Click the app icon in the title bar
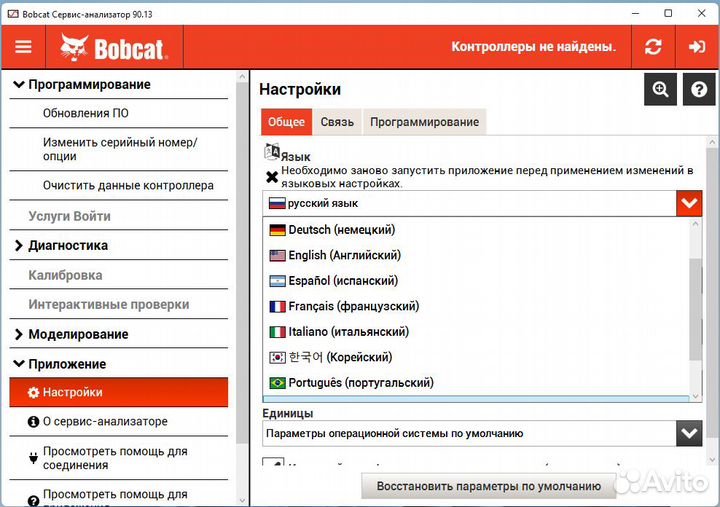This screenshot has height=507, width=720. point(12,14)
